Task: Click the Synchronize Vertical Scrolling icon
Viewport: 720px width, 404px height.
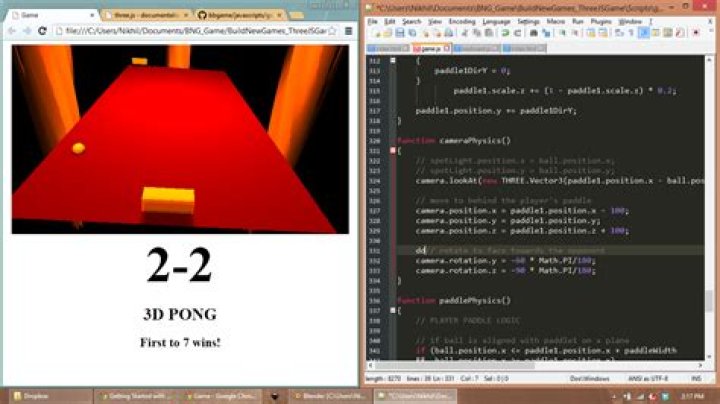Action: pos(591,33)
